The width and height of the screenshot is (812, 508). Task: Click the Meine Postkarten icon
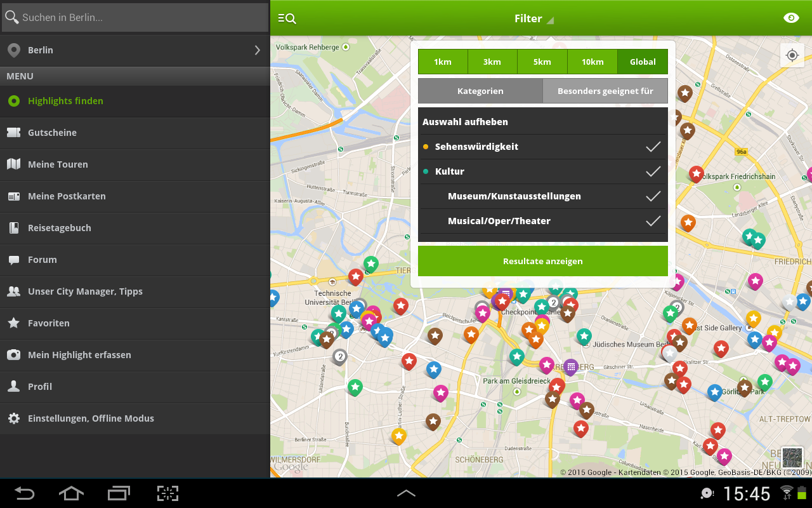(x=13, y=196)
